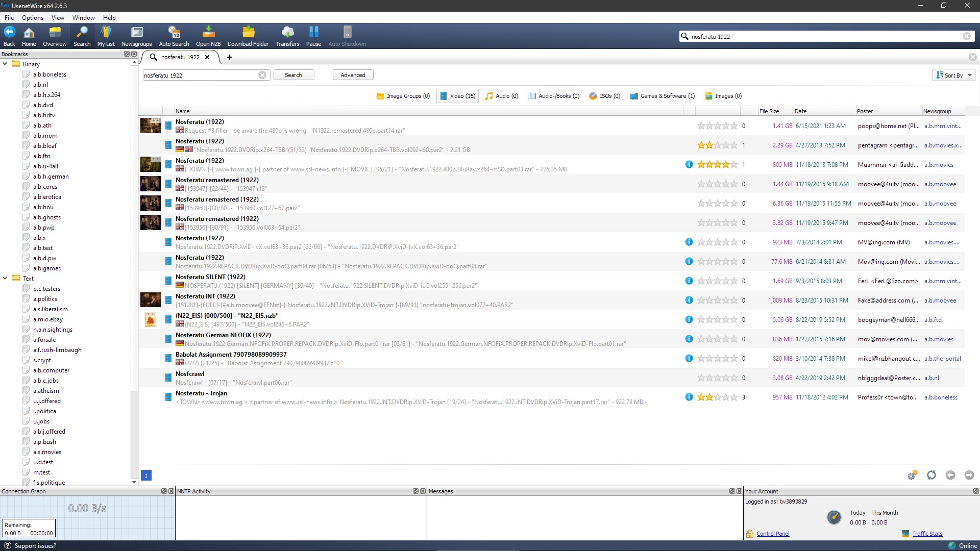The image size is (980, 551).
Task: Close the Bookmarks panel
Action: [x=134, y=54]
